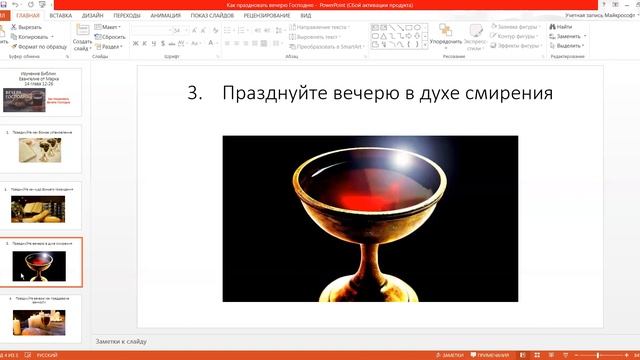The width and height of the screenshot is (640, 360).
Task: Select the slide thumbnail with candles image
Action: [40, 319]
